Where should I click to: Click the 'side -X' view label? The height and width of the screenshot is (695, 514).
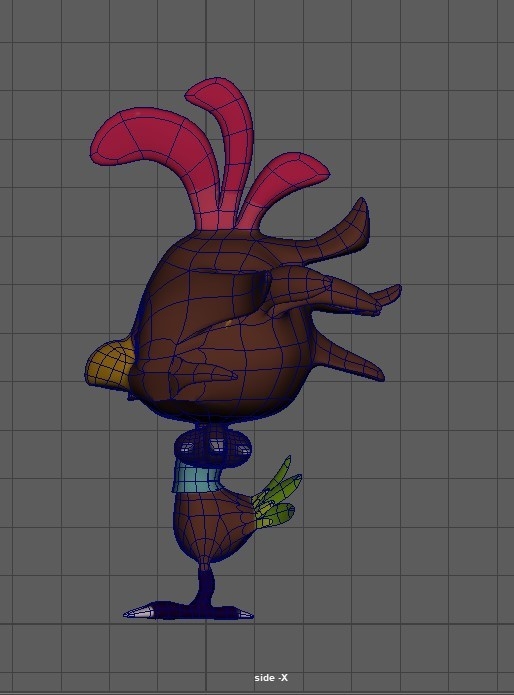pyautogui.click(x=271, y=678)
